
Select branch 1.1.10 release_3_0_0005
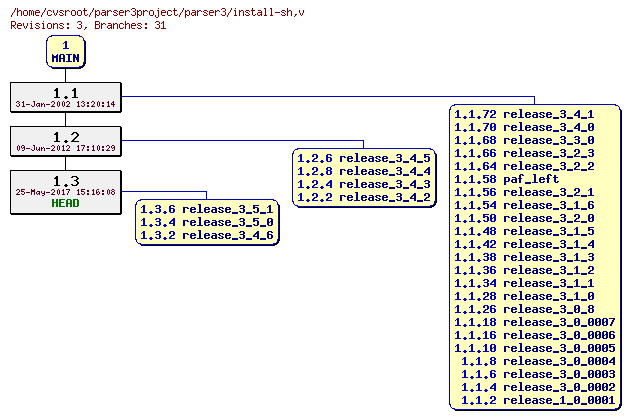click(535, 348)
